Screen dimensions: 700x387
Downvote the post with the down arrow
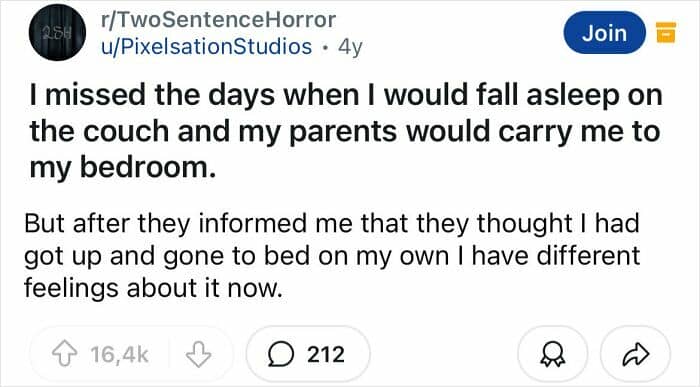(x=198, y=354)
